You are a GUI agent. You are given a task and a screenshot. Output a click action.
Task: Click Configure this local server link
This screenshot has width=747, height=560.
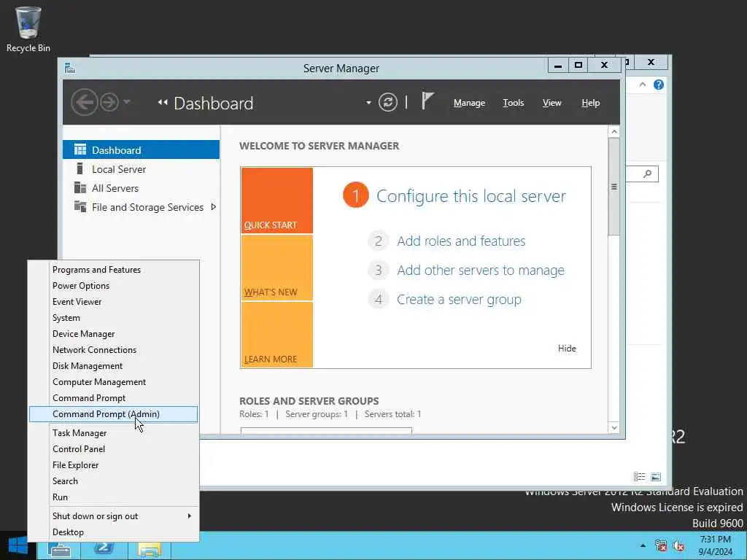[471, 196]
